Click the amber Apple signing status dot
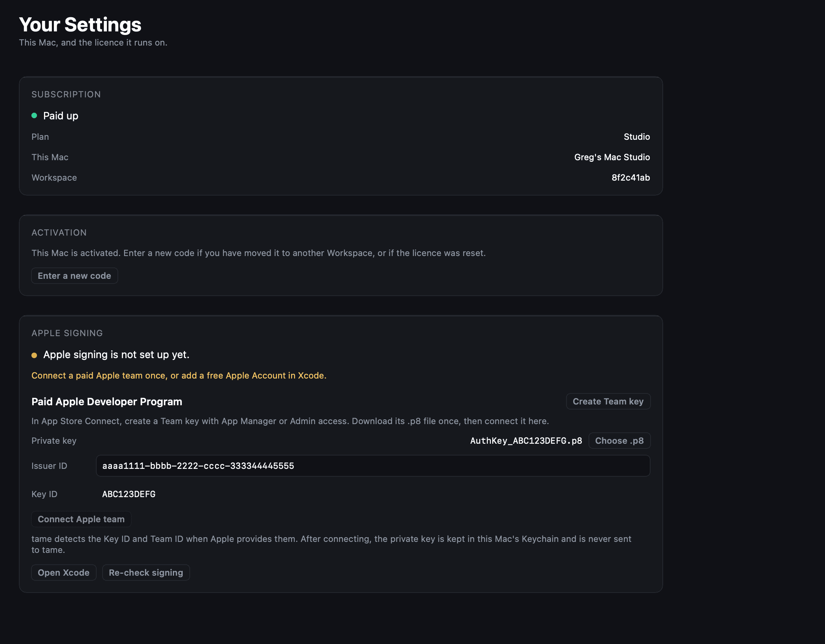 click(34, 355)
